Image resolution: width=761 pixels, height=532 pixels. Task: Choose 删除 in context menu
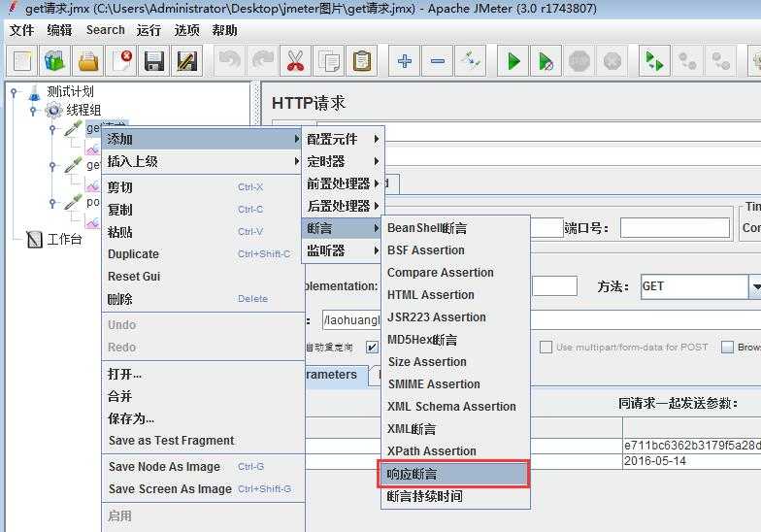[202, 299]
